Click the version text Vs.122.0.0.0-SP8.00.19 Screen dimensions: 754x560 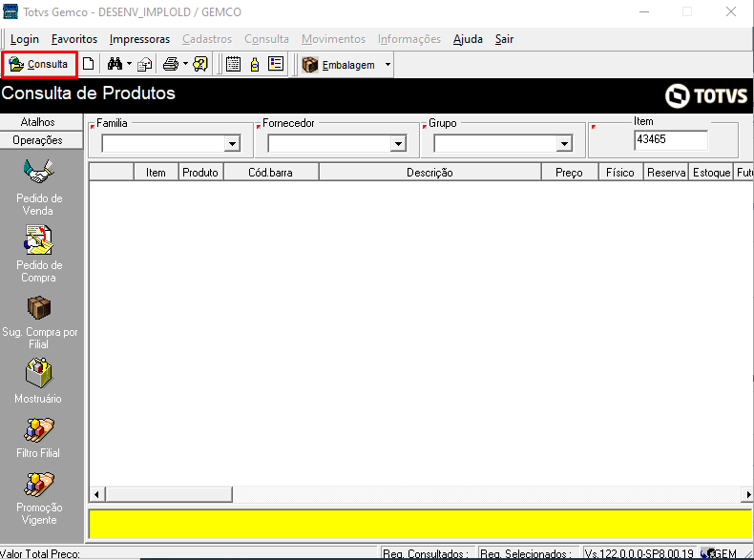pos(639,553)
